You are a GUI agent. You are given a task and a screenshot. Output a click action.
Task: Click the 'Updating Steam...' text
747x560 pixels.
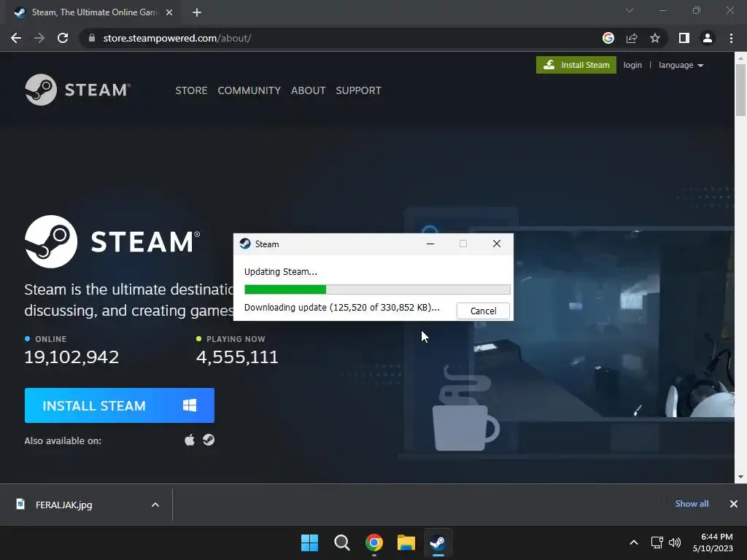tap(281, 271)
